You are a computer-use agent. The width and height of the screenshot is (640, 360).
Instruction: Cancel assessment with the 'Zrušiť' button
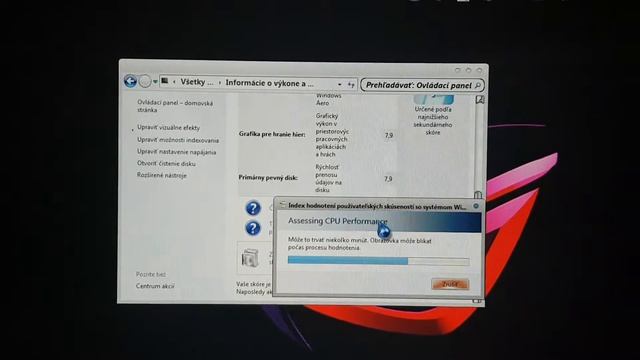pos(450,284)
